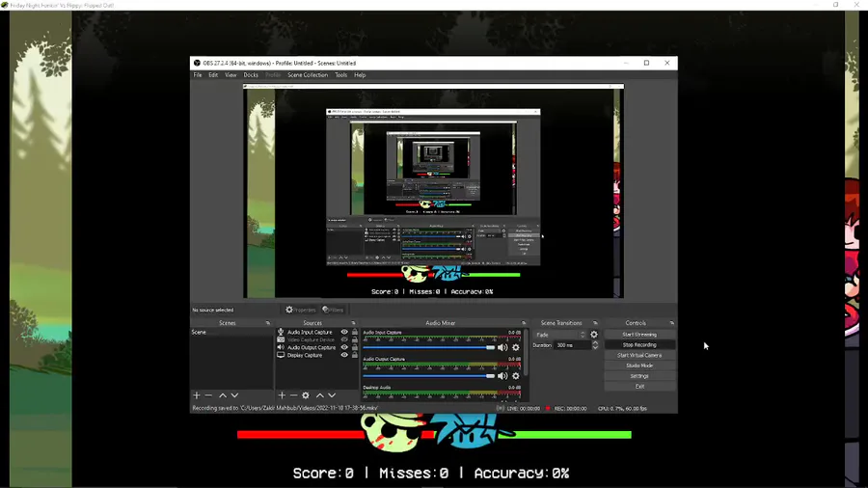Image resolution: width=868 pixels, height=488 pixels.
Task: Adjust Audio Output Capture volume slider
Action: pos(429,376)
